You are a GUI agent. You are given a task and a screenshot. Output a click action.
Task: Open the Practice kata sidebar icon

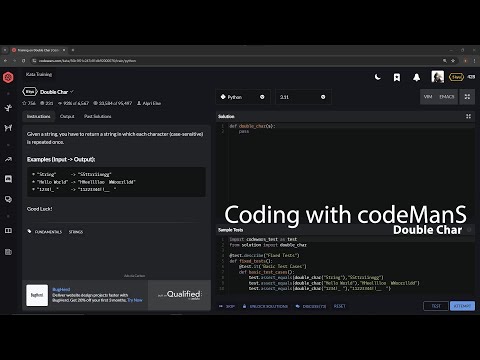click(8, 108)
